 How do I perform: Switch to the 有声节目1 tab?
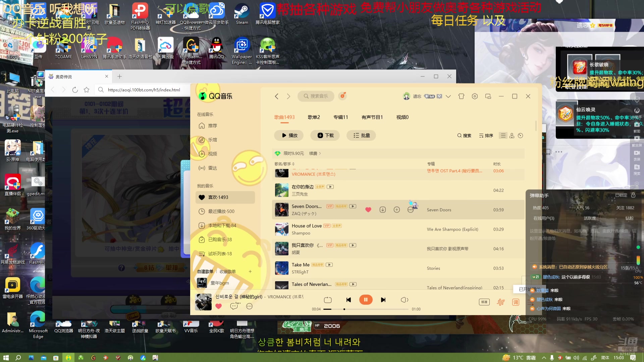click(372, 117)
